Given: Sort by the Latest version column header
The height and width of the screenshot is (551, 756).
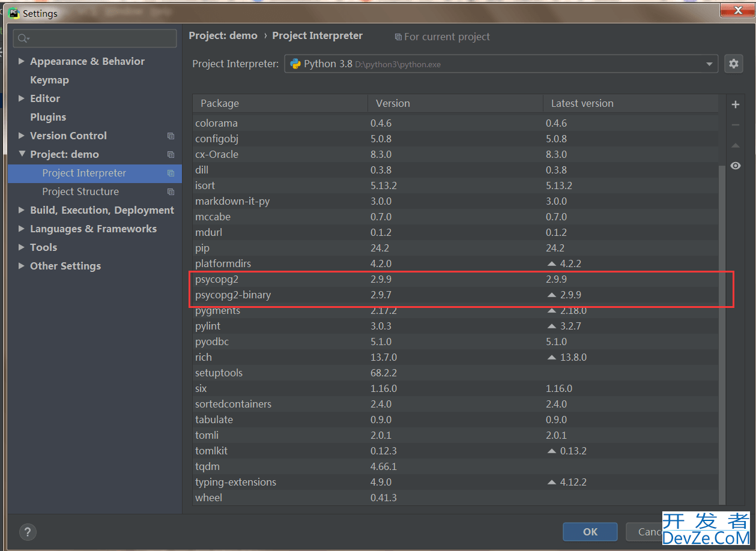Looking at the screenshot, I should (631, 103).
